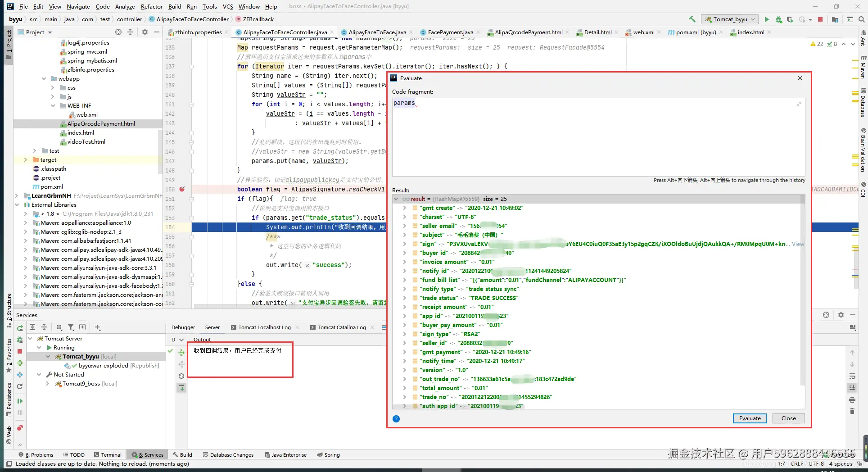This screenshot has width=868, height=472.
Task: Click the locate-opened-file target icon in Project panel
Action: point(118,32)
